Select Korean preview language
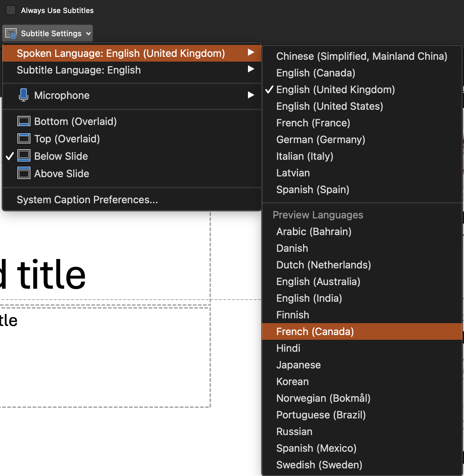 point(362,381)
